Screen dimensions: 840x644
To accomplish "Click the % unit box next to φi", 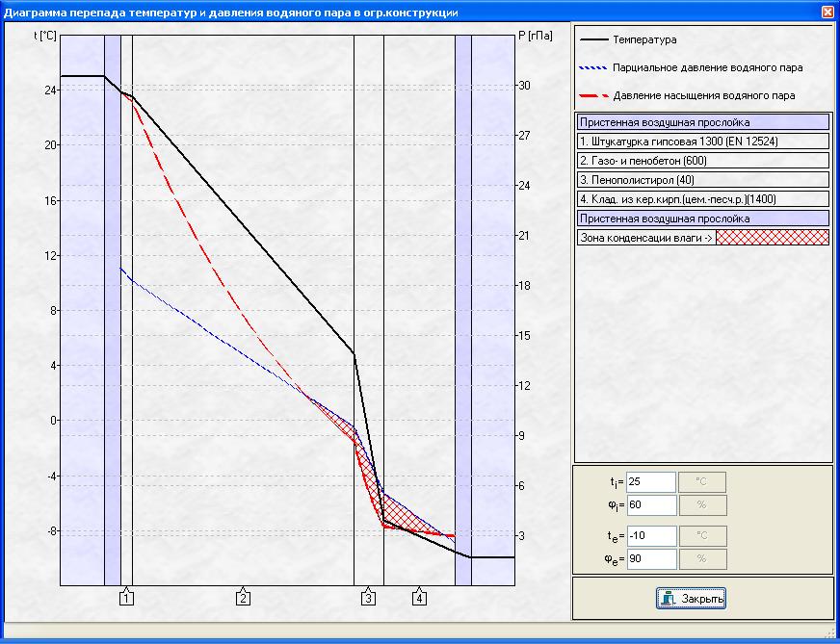I will [702, 504].
